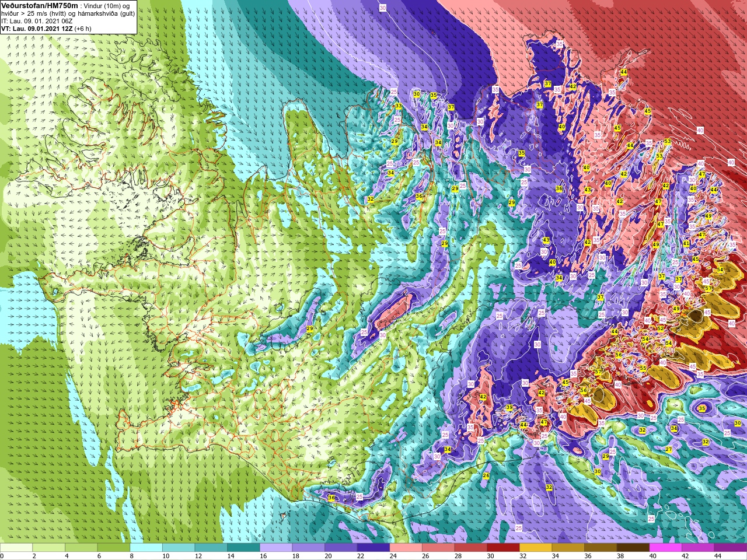Click the dark teal 14–16 m/s legend swatch
The width and height of the screenshot is (747, 560).
[x=243, y=548]
